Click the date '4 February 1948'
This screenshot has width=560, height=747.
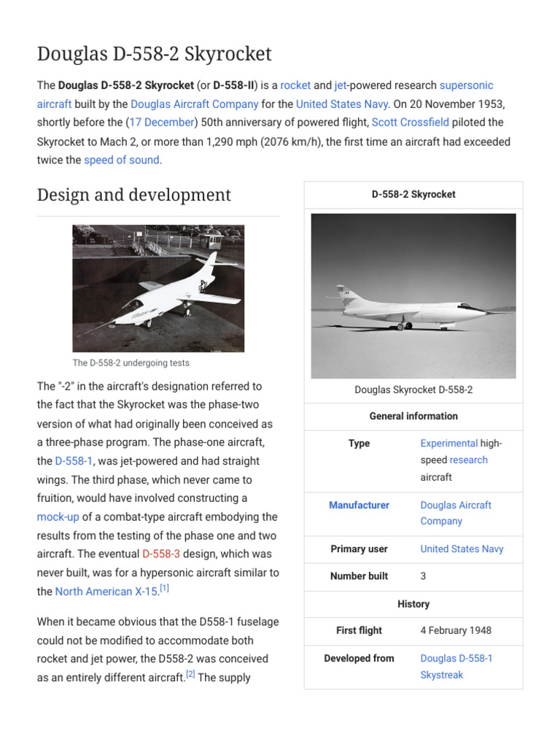click(456, 631)
